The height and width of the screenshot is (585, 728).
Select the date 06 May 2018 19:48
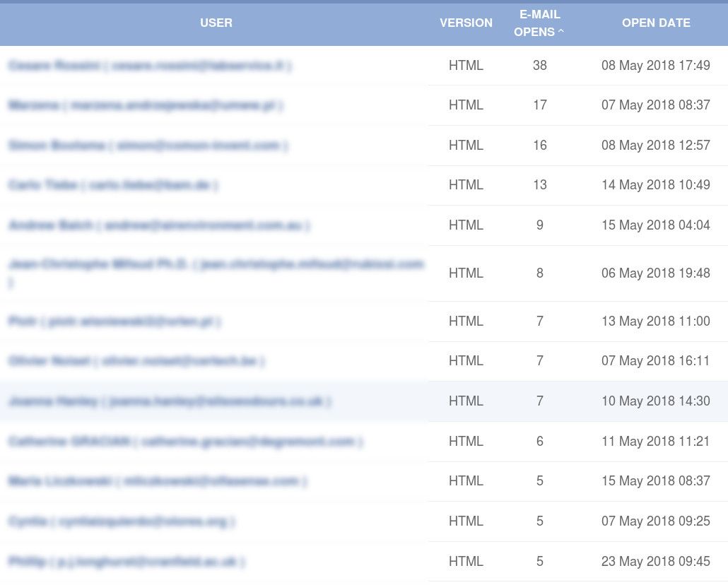656,273
